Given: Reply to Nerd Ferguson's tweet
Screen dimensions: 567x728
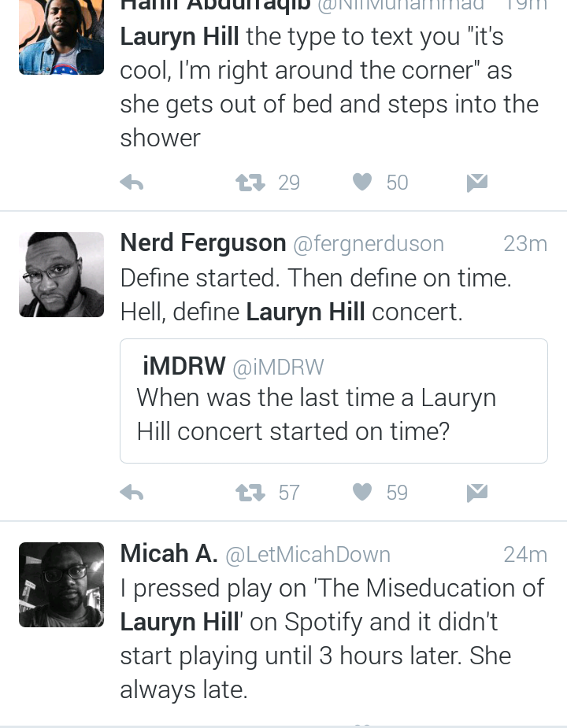Looking at the screenshot, I should click(132, 493).
